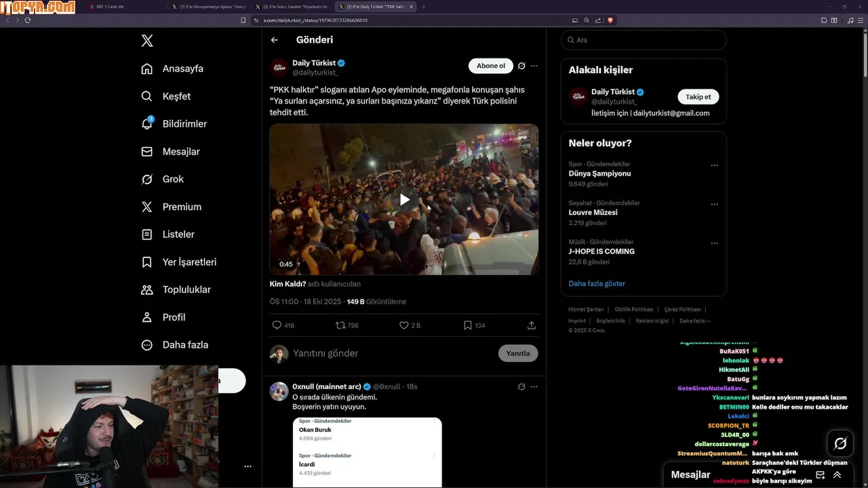Open more options for Dünya Şampiyonu trend
The width and height of the screenshot is (868, 488).
[714, 165]
